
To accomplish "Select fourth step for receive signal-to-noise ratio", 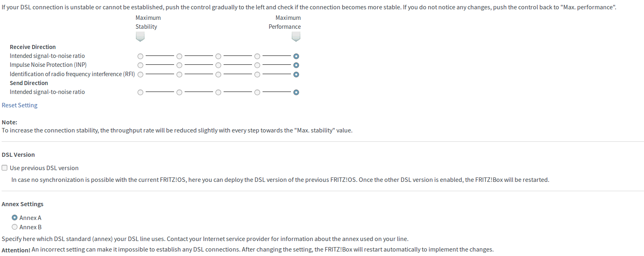I will coord(257,56).
